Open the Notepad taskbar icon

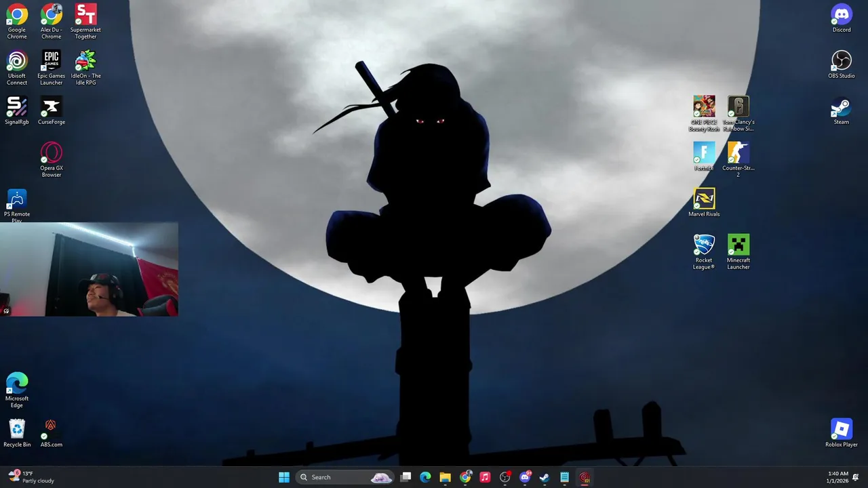point(564,477)
